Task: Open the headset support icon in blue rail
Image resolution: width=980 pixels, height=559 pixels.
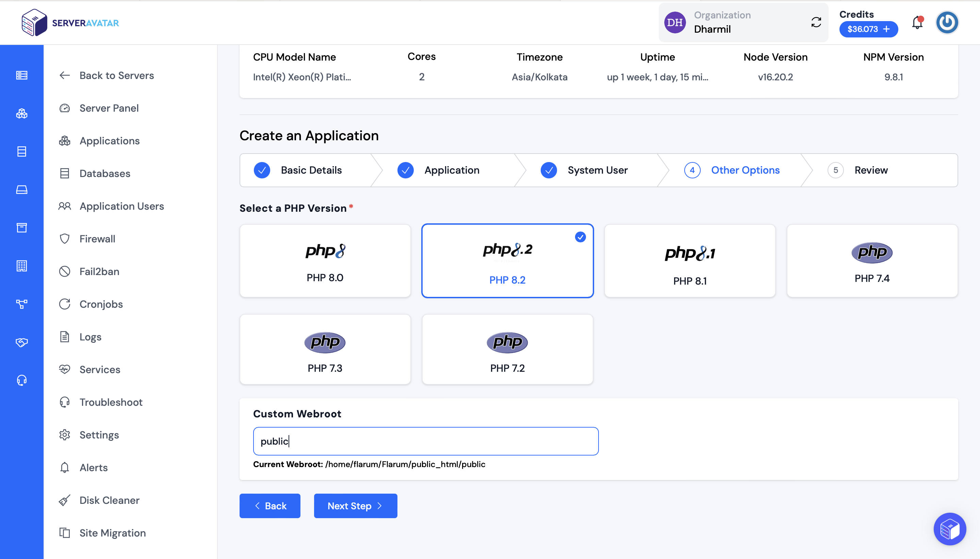Action: tap(22, 380)
